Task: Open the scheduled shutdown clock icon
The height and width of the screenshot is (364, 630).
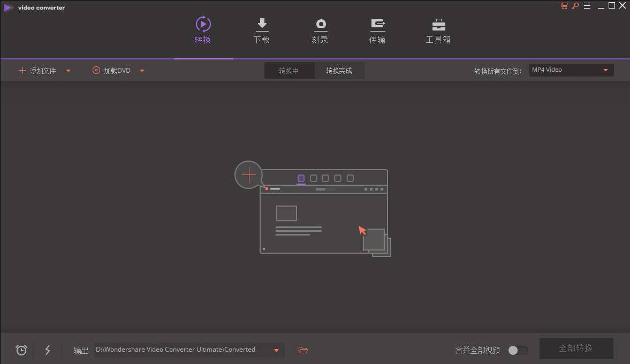Action: click(21, 350)
